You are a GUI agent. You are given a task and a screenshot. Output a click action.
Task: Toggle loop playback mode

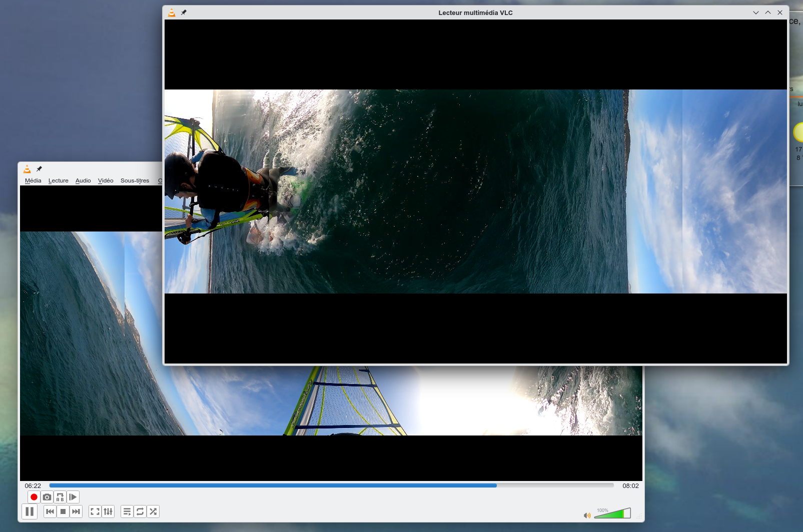[140, 511]
